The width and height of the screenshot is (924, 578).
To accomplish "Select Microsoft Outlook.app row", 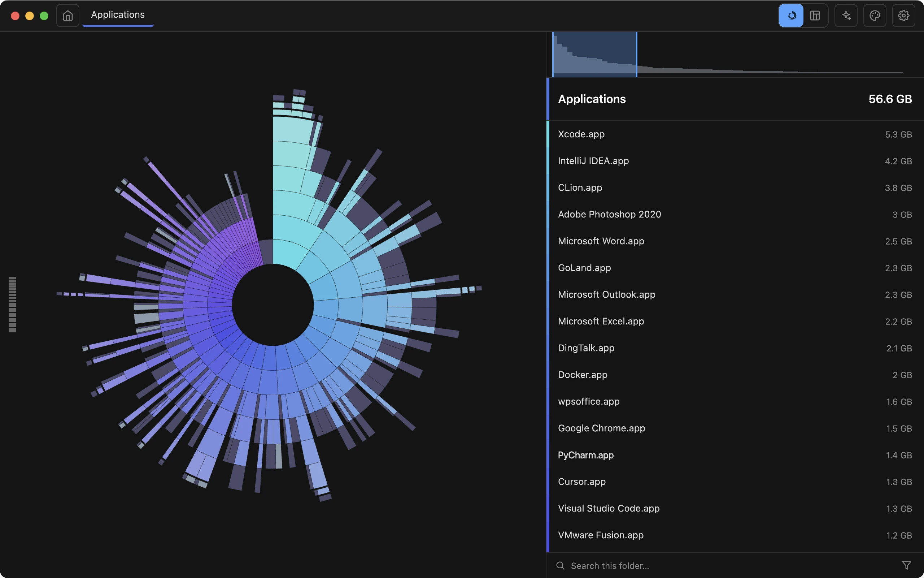I will [x=735, y=295].
